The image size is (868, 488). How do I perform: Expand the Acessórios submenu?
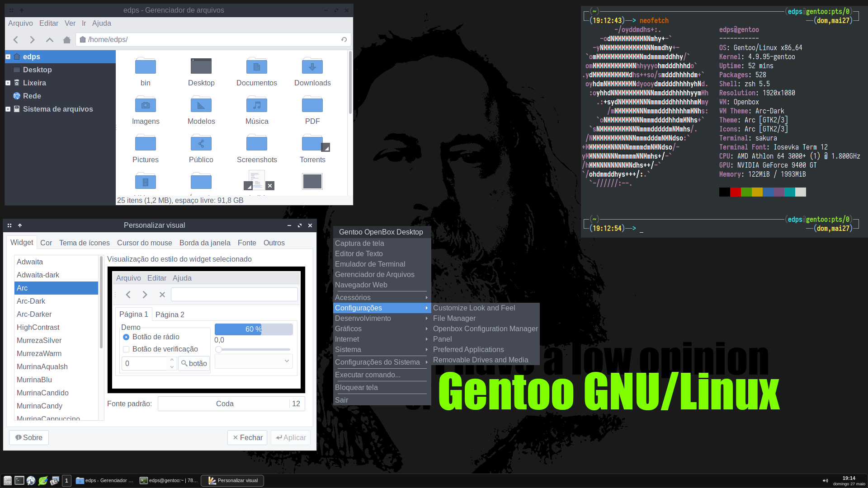pyautogui.click(x=382, y=297)
